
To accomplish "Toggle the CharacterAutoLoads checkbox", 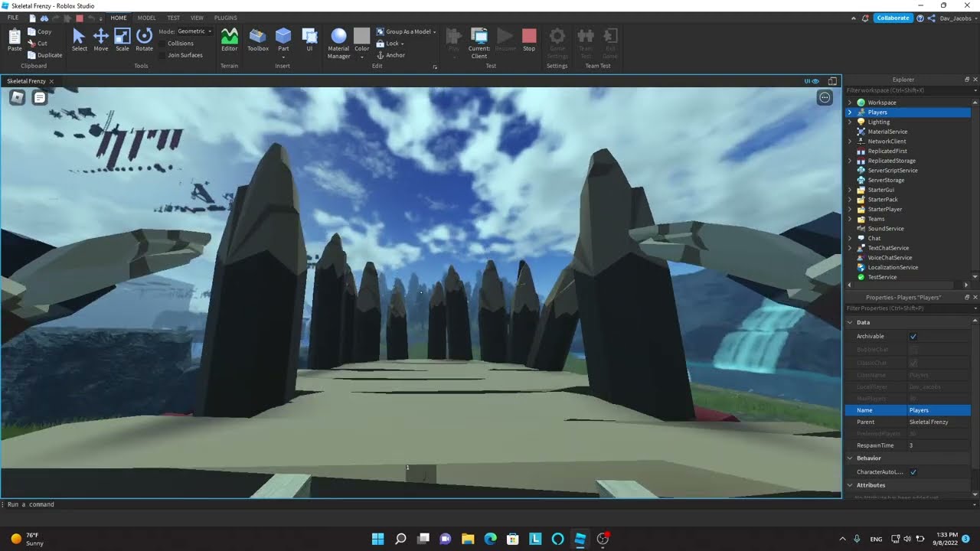I will pyautogui.click(x=913, y=472).
